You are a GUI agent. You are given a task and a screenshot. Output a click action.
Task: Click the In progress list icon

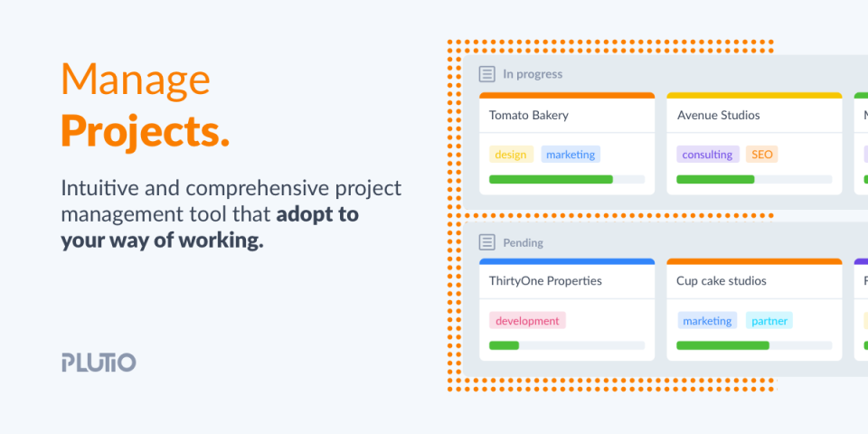[487, 74]
